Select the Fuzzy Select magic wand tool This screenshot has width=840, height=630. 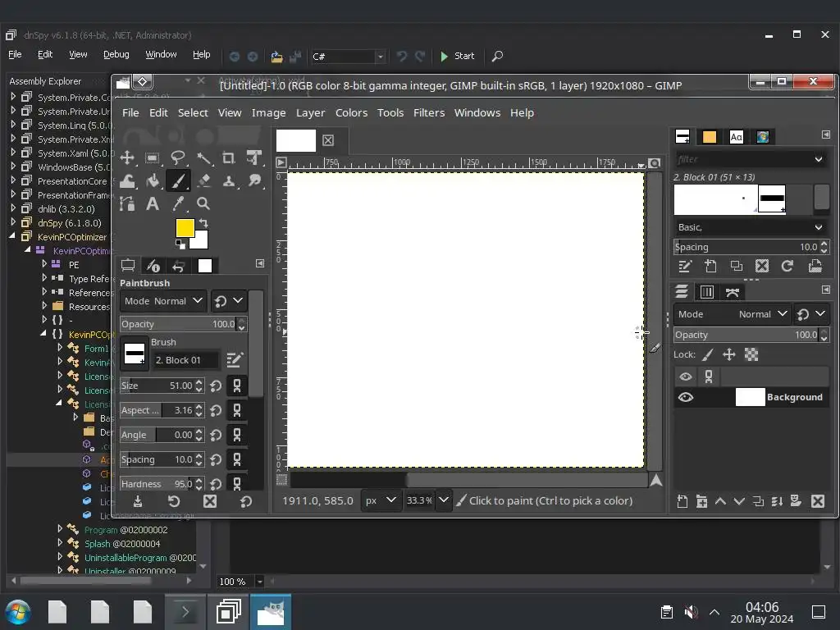click(203, 158)
